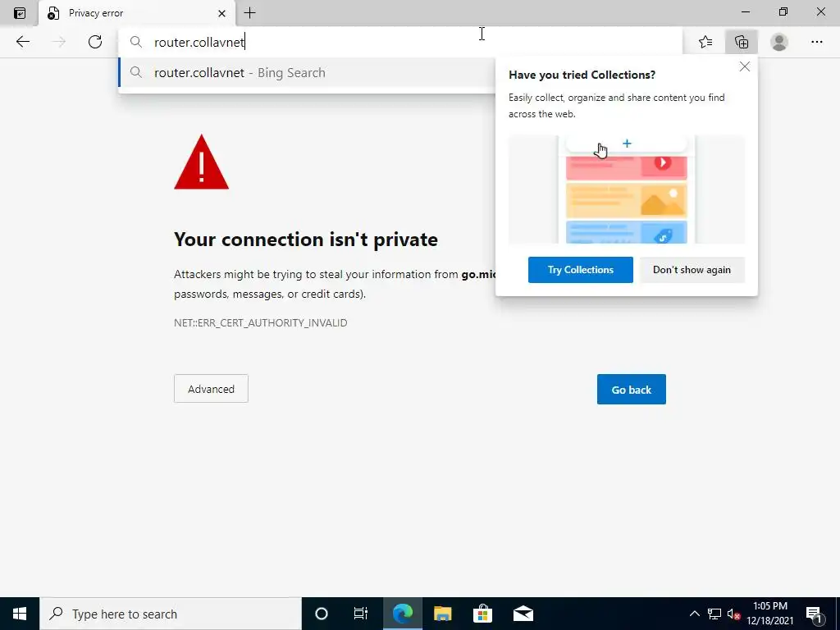Open the Mail app from taskbar
Viewport: 840px width, 630px height.
(523, 614)
